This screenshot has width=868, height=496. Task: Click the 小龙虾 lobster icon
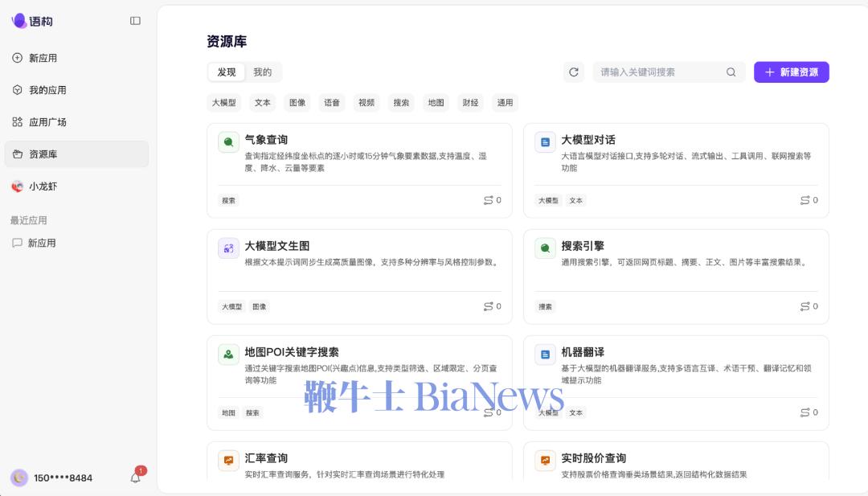(17, 186)
